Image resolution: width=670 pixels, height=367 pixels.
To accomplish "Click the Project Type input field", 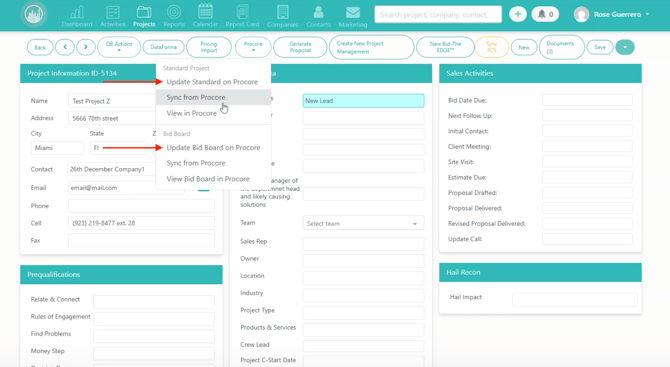I will [363, 312].
